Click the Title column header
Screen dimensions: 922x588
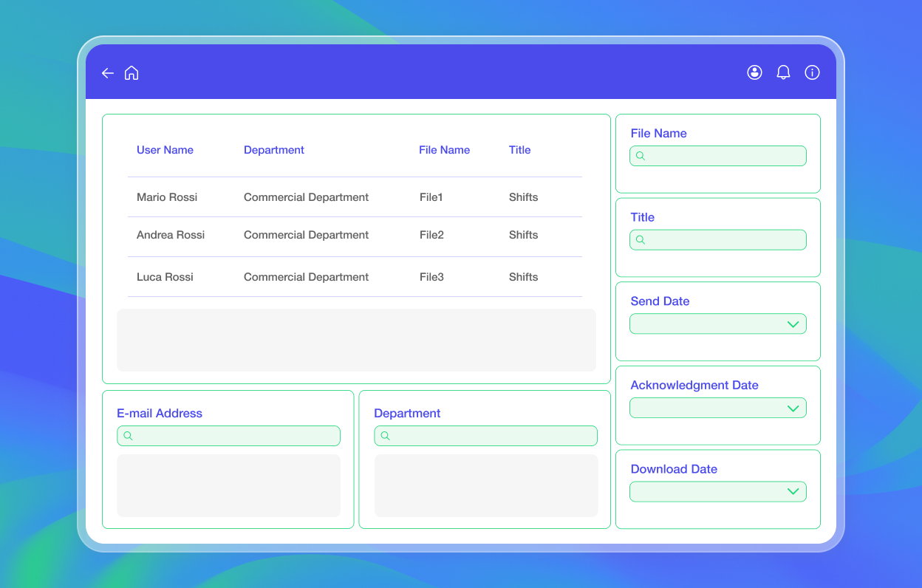click(x=520, y=150)
